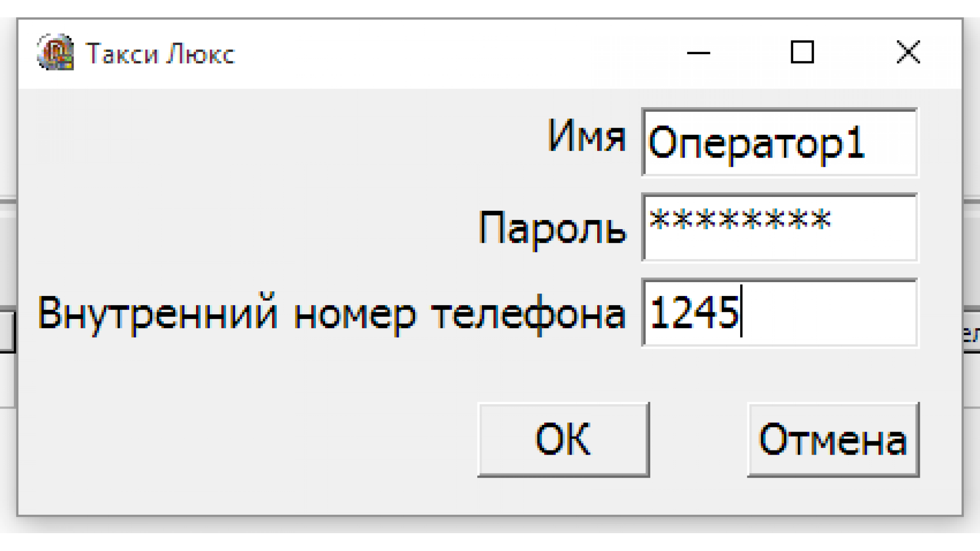Viewport: 980px width, 551px height.
Task: Click the Внутренний номер телефона label
Action: (x=332, y=313)
